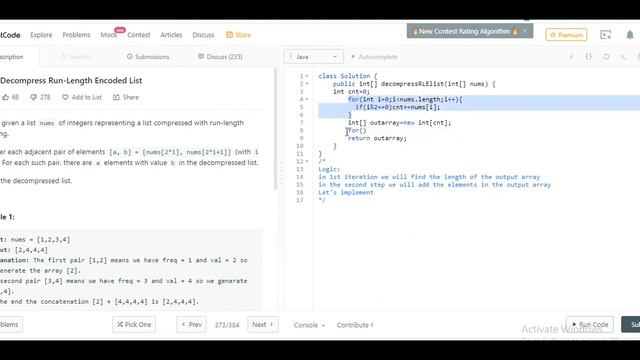
Task: Click the 'Logic:' comment line
Action: (x=329, y=169)
